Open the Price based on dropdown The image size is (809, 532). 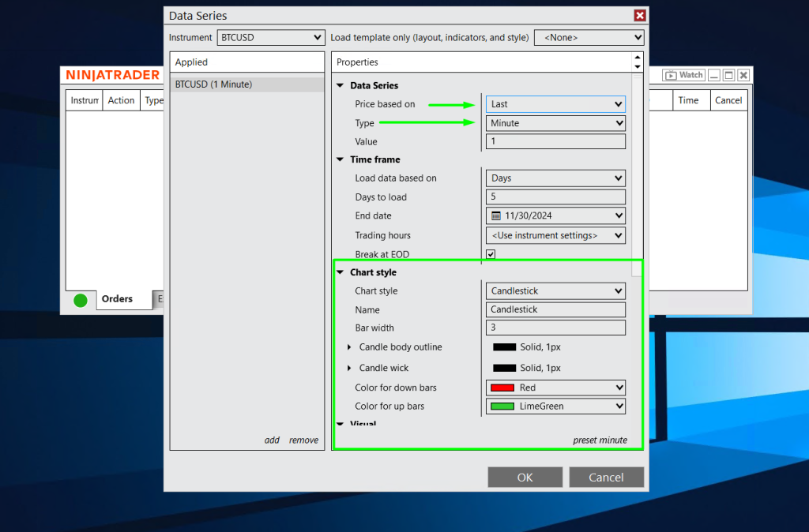tap(555, 104)
